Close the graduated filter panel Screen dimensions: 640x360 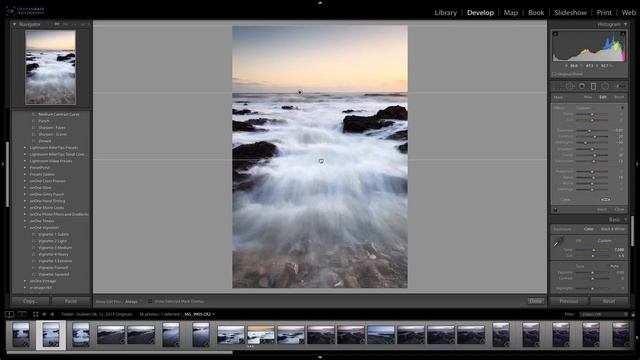pos(619,210)
